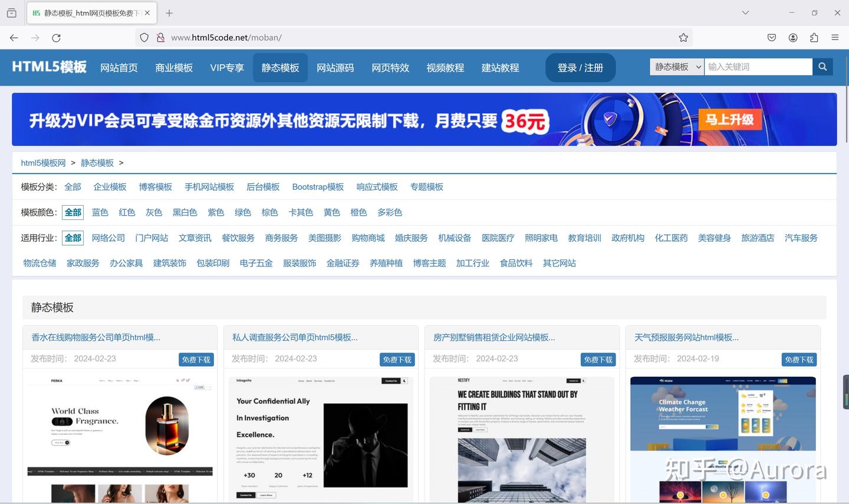This screenshot has height=504, width=849.
Task: Click the site security padlock icon
Action: click(160, 37)
